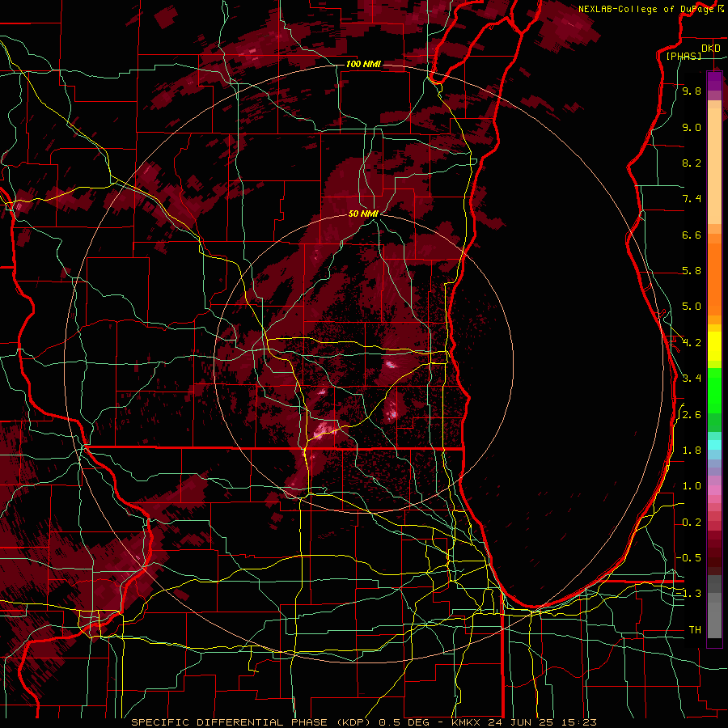Viewport: 728px width, 728px height.
Task: Click the [PHAS] units label above color bar
Action: [684, 56]
